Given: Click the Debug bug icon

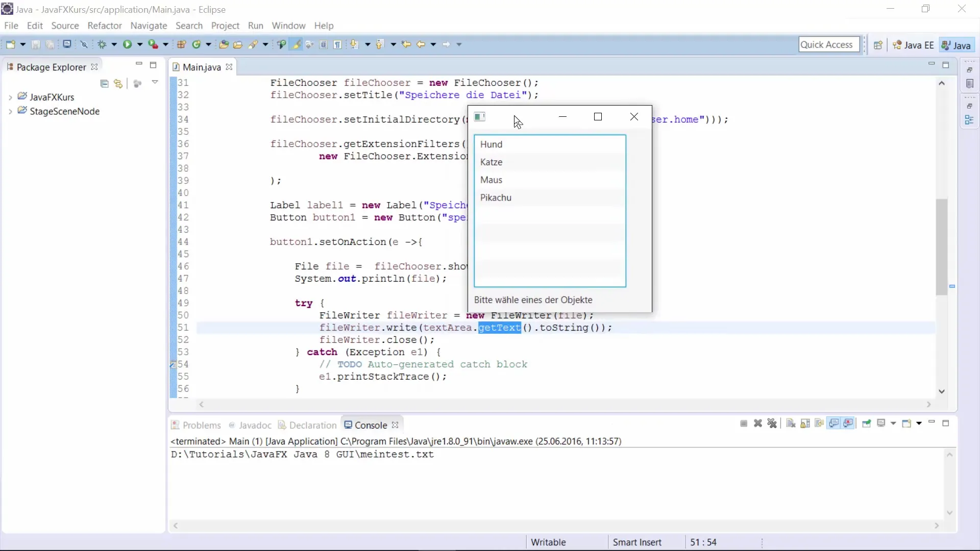Looking at the screenshot, I should [x=102, y=44].
